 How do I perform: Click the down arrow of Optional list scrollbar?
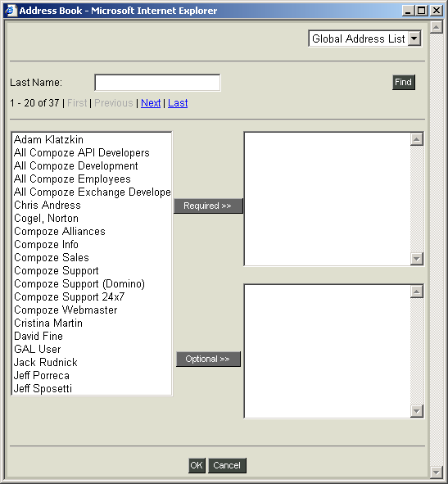click(417, 410)
